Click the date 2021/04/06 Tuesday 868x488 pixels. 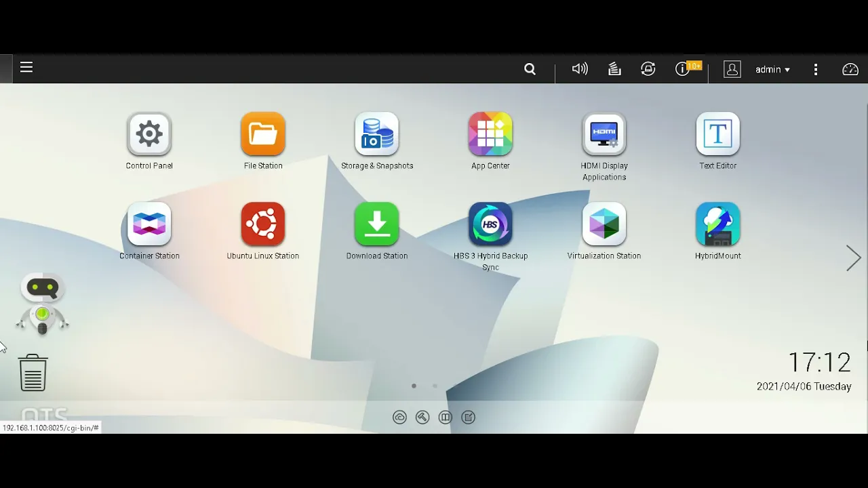804,386
